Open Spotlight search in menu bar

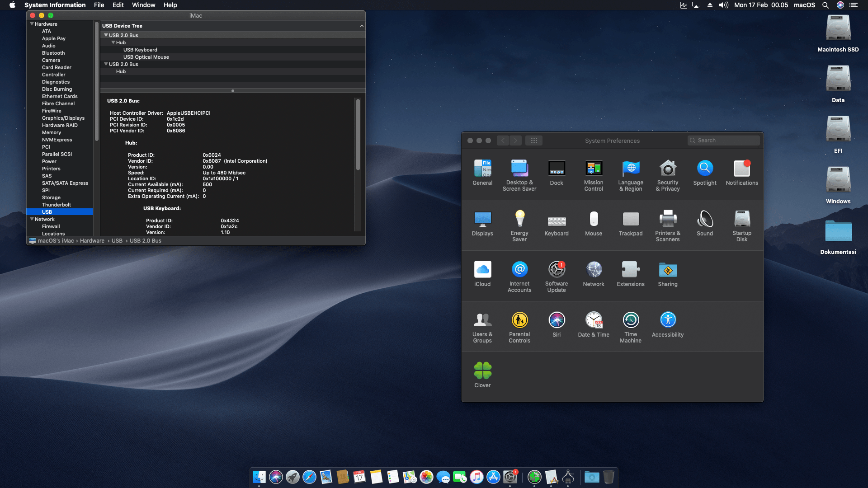pyautogui.click(x=825, y=5)
